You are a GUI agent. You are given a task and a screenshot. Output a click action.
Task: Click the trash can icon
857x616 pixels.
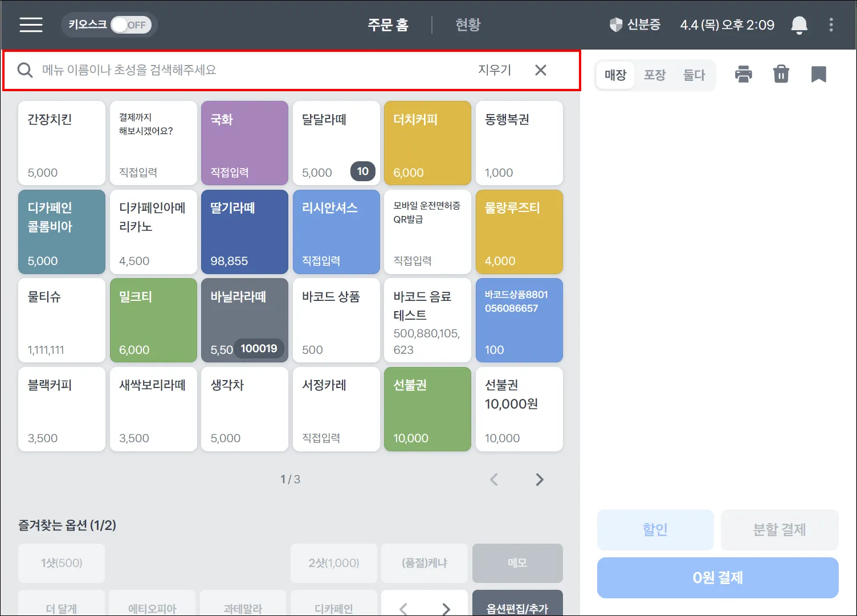781,75
